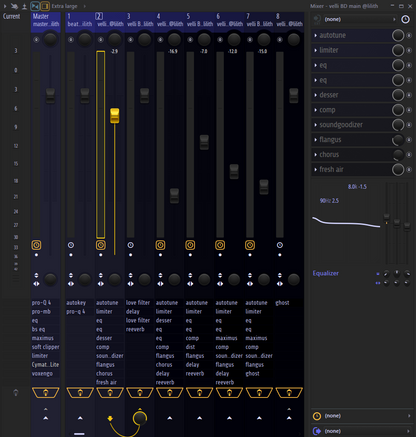Open autokey in track 1 slot list

[80, 303]
